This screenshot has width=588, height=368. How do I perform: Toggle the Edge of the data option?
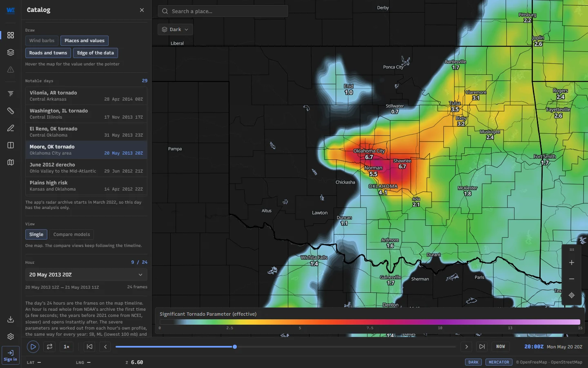(x=96, y=53)
